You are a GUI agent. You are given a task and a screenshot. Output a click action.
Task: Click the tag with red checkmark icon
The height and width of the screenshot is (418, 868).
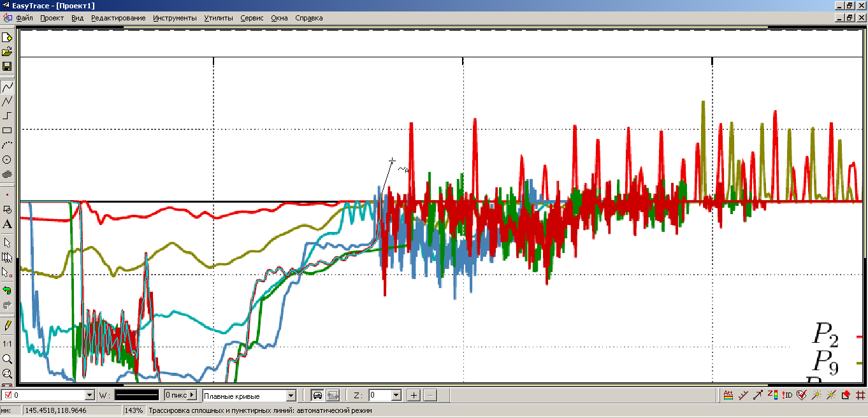coord(802,395)
